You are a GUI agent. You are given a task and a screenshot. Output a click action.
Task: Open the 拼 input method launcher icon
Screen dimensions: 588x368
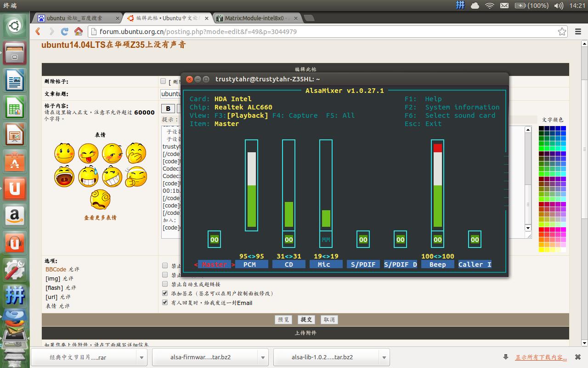coord(15,296)
